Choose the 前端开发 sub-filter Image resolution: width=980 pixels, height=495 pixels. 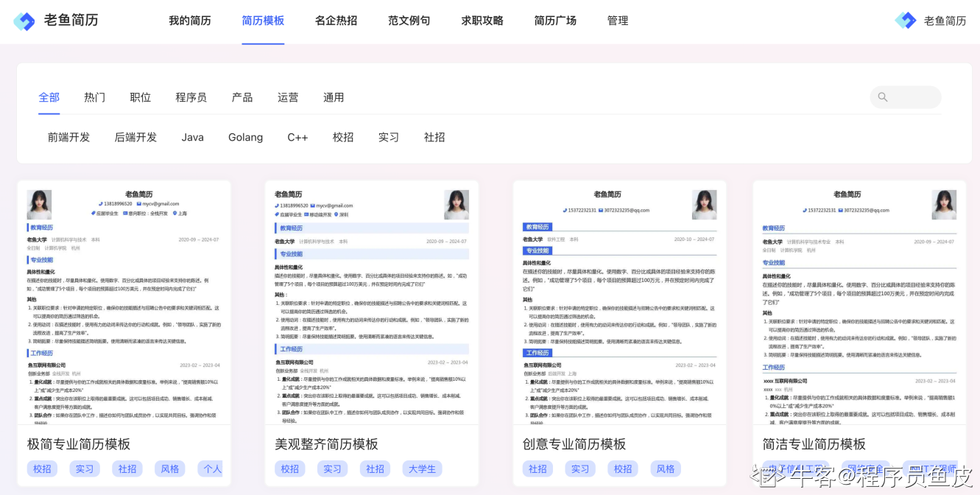point(68,137)
